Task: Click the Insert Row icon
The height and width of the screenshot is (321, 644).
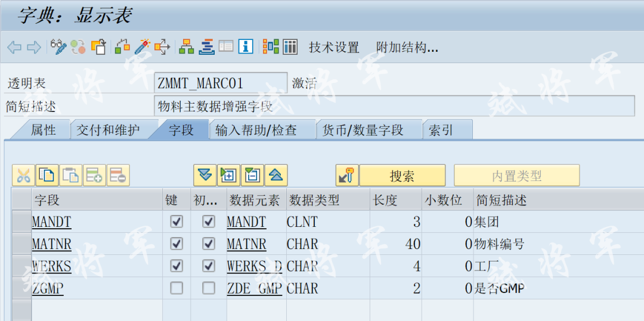Action: (94, 176)
